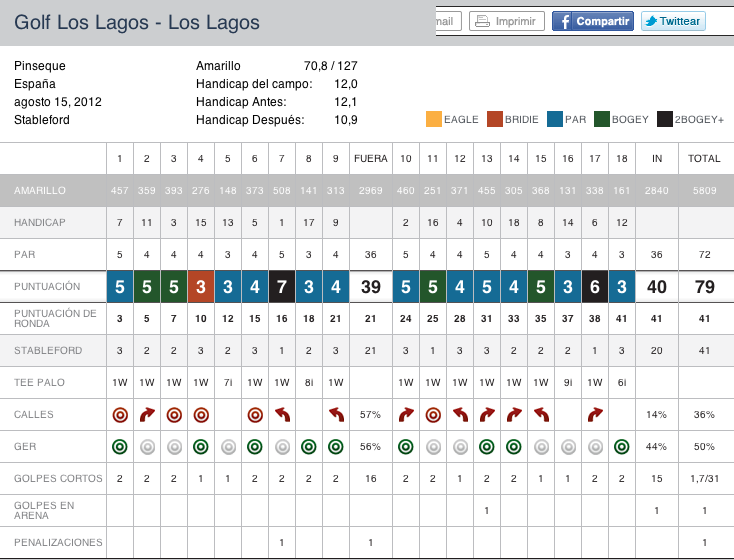This screenshot has width=734, height=560.
Task: Click the fairway hit icon for hole 11
Action: point(433,415)
